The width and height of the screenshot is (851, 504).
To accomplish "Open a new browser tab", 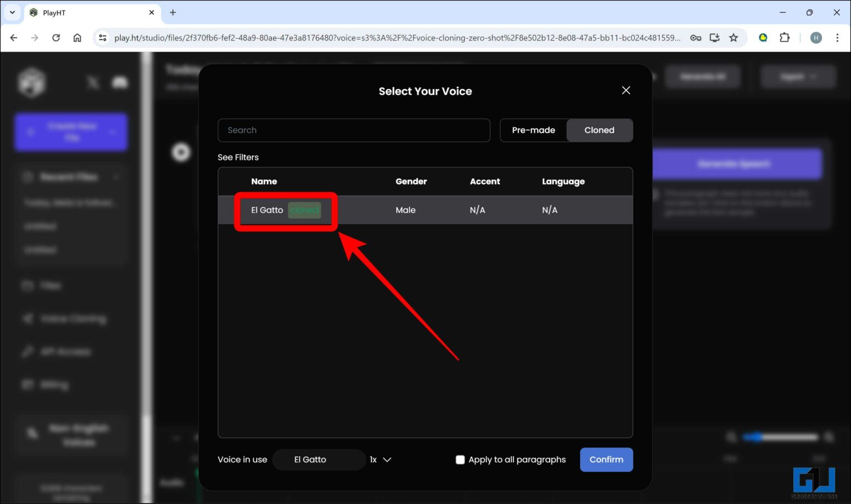I will pos(173,12).
